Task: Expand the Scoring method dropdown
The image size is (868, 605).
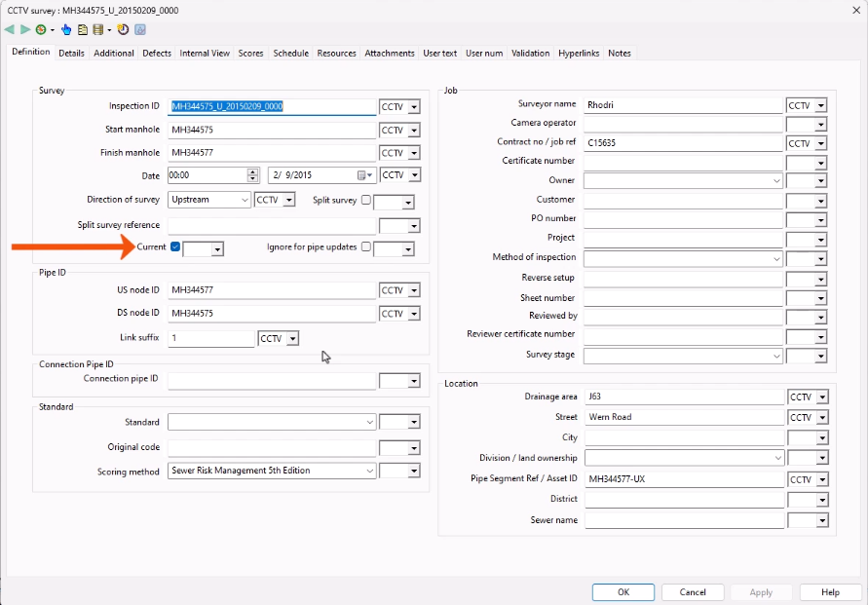Action: (369, 471)
